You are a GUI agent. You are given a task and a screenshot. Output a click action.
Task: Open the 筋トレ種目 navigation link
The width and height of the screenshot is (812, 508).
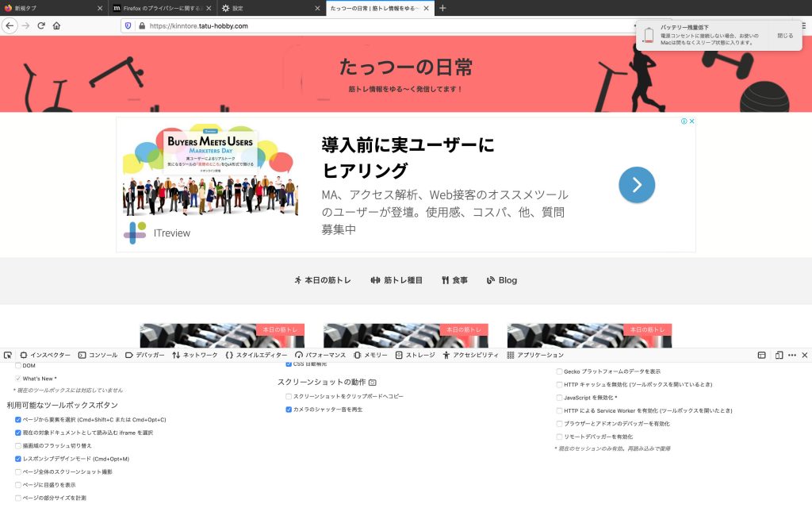pyautogui.click(x=396, y=280)
